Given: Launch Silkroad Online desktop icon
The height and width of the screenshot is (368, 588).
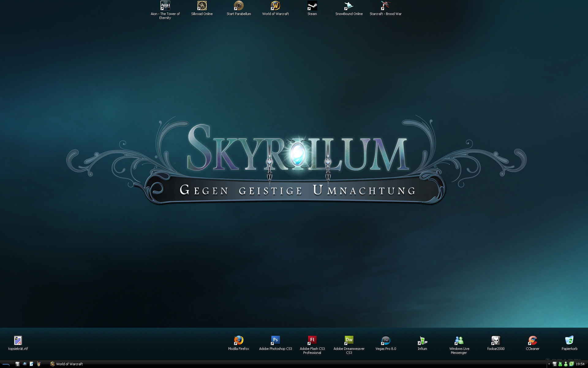Looking at the screenshot, I should [202, 6].
